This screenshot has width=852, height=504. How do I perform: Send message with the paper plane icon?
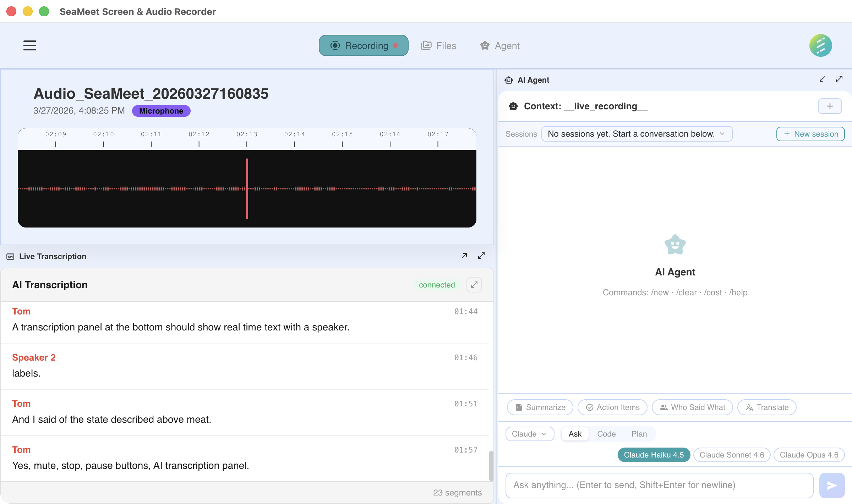click(x=832, y=485)
